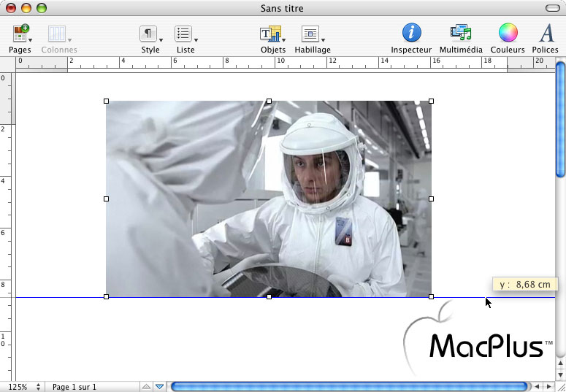Click the 'Page 1 sur 1' indicator
Viewport: 566px width, 392px height.
click(x=74, y=387)
